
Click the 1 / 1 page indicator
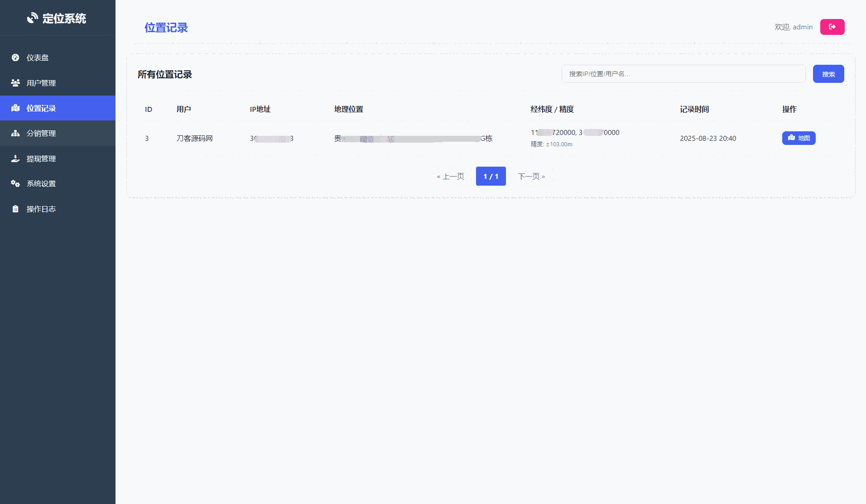pos(491,176)
